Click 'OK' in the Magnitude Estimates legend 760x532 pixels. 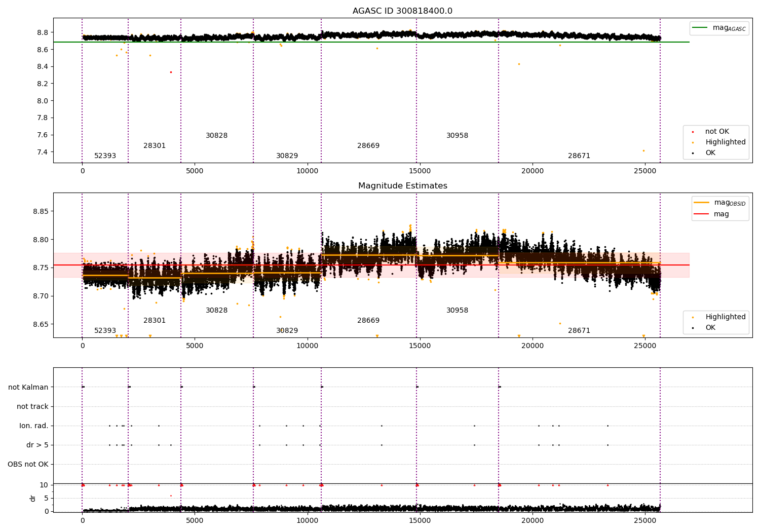point(704,328)
